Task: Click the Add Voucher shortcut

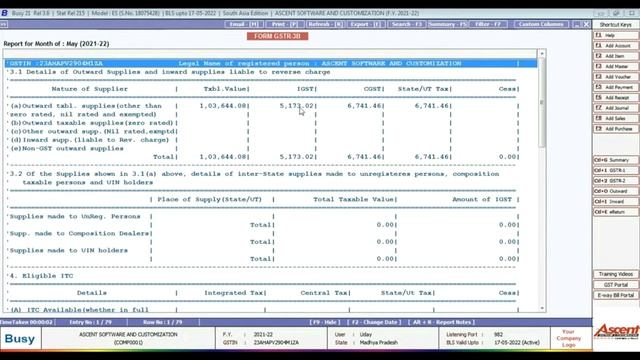Action: (616, 77)
